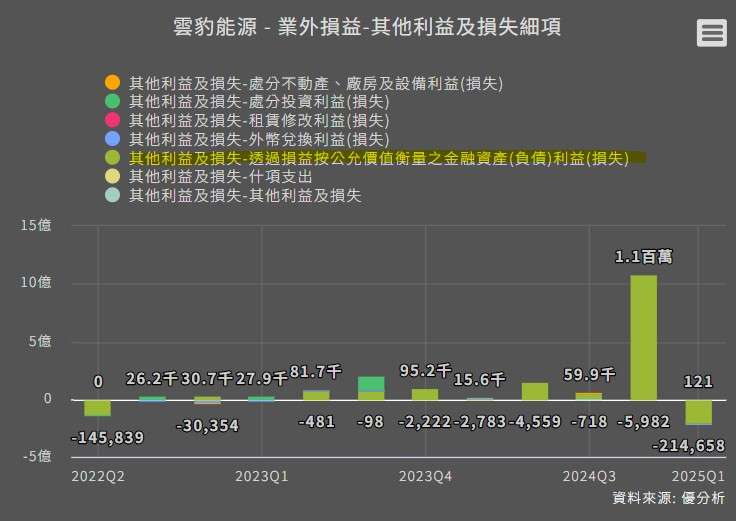Open the chart context hamburger menu
This screenshot has width=736, height=521.
coord(712,33)
